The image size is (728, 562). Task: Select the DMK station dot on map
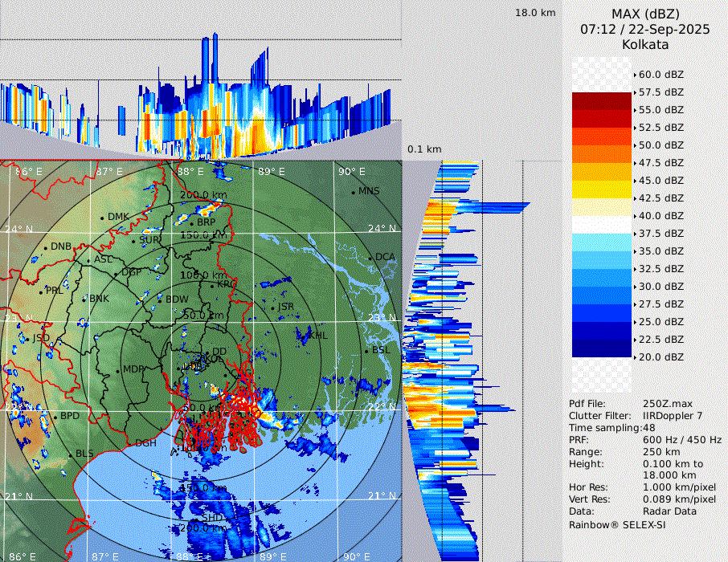click(103, 218)
